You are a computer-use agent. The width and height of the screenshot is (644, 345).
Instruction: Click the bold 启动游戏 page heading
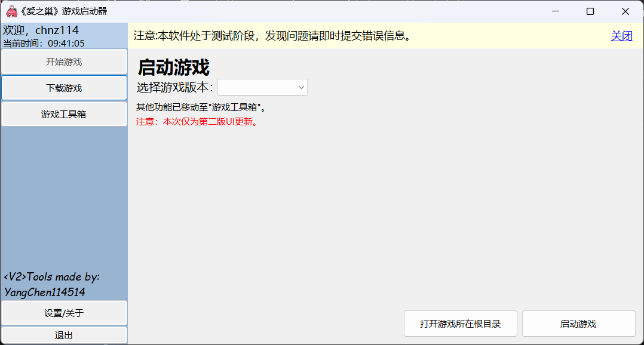tap(173, 67)
